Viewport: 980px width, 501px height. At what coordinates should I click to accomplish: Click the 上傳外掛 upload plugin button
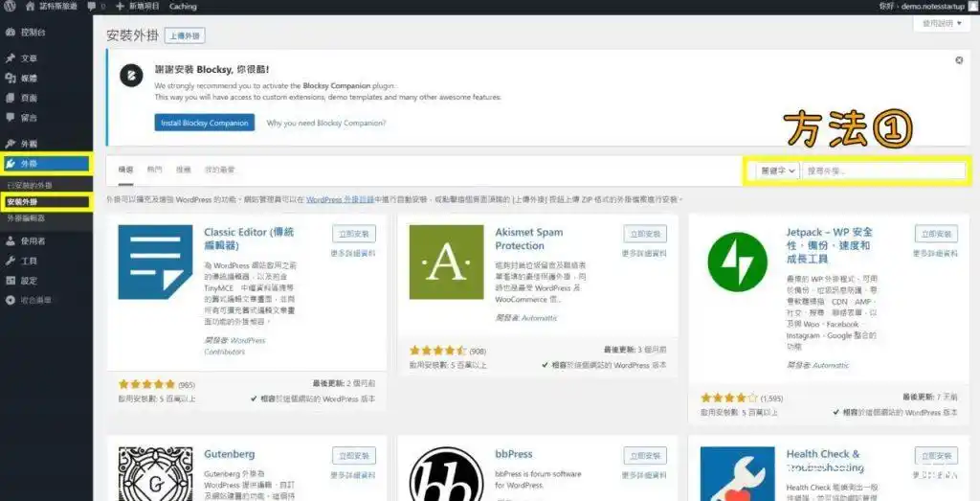point(185,35)
